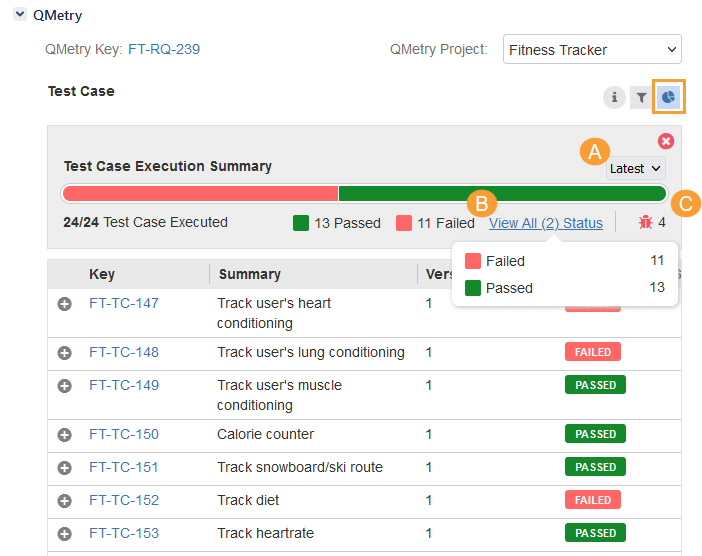Screen dimensions: 702x556
Task: Collapse the QMetry section chevron
Action: point(20,15)
